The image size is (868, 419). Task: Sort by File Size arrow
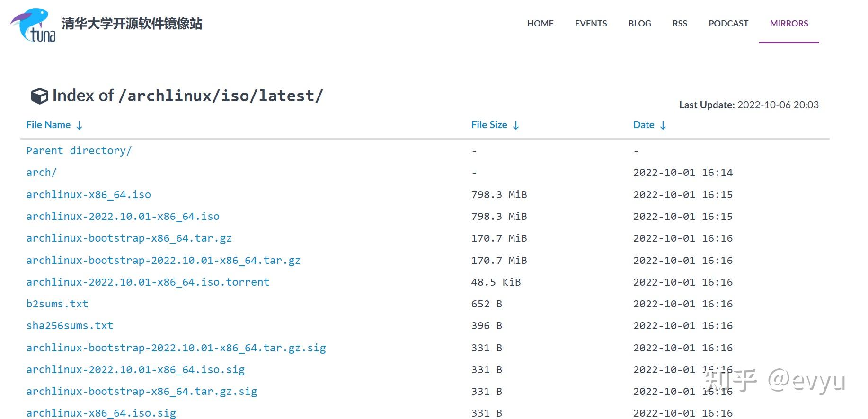516,125
